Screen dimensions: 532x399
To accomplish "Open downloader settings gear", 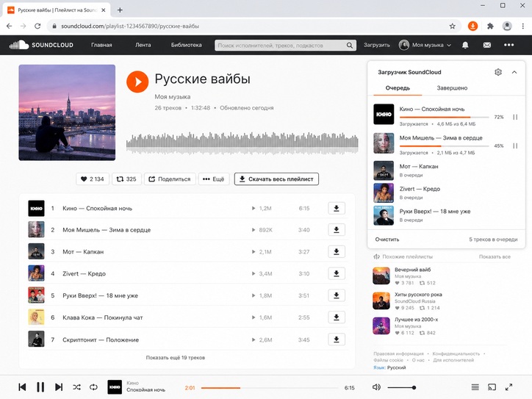I will point(498,72).
